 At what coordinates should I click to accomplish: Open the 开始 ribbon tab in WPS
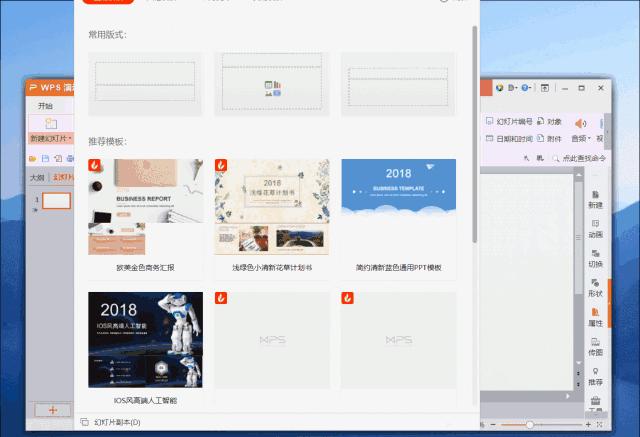tap(45, 106)
